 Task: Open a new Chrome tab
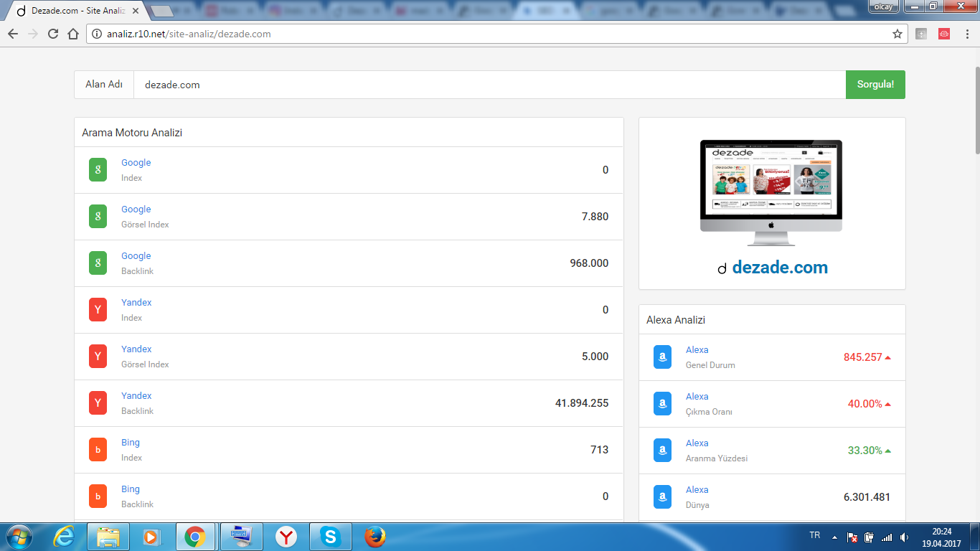pyautogui.click(x=163, y=11)
